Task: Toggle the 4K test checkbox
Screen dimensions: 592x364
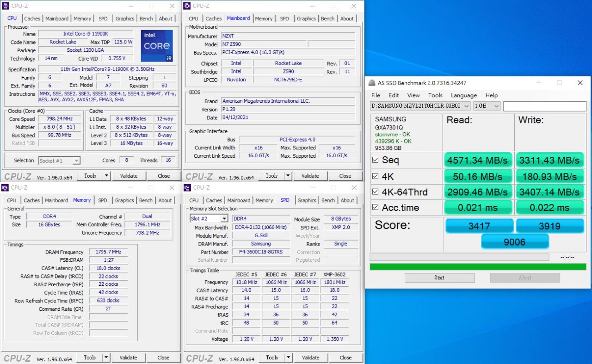Action: pos(376,176)
